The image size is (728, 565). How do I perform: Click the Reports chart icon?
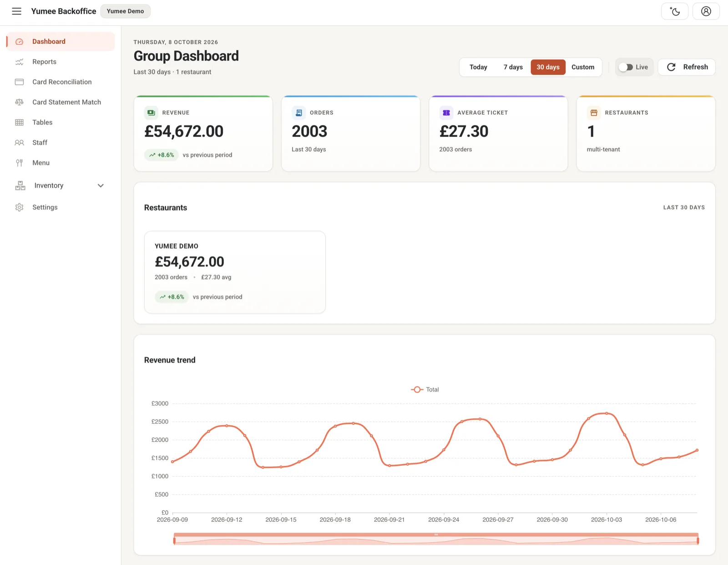click(19, 62)
